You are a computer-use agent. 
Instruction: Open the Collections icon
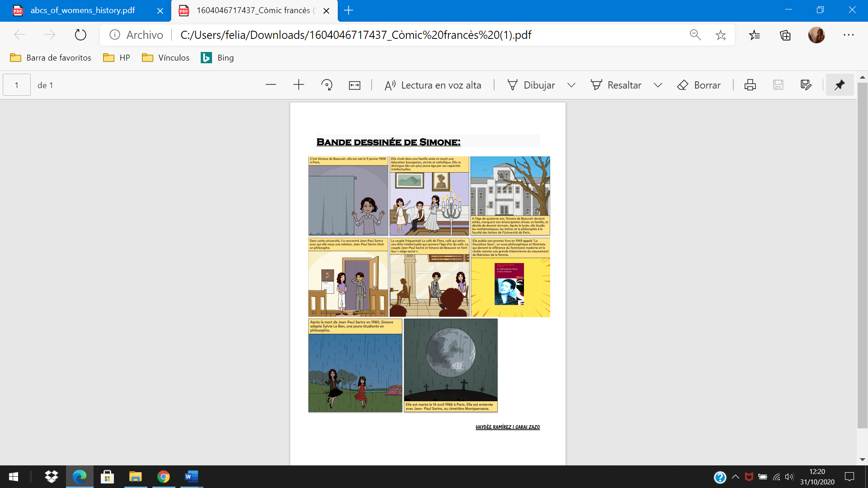[785, 35]
